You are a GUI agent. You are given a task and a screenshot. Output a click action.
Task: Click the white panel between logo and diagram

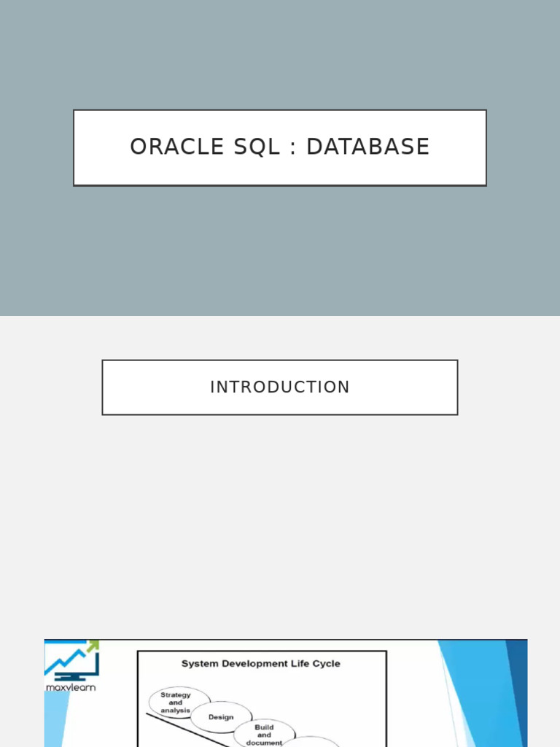[x=118, y=700]
